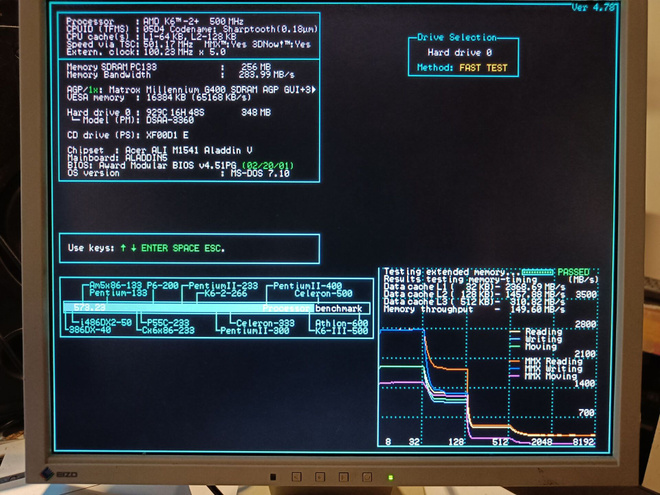Click the monitor's left arrow bezel button
Viewport: 660px width, 495px height.
pyautogui.click(x=296, y=477)
